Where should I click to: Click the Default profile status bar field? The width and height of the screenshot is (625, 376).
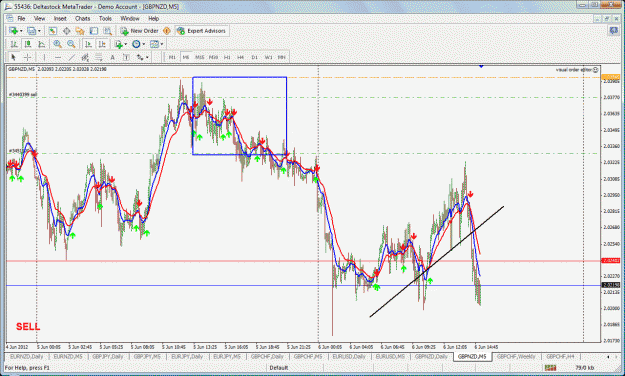279,367
